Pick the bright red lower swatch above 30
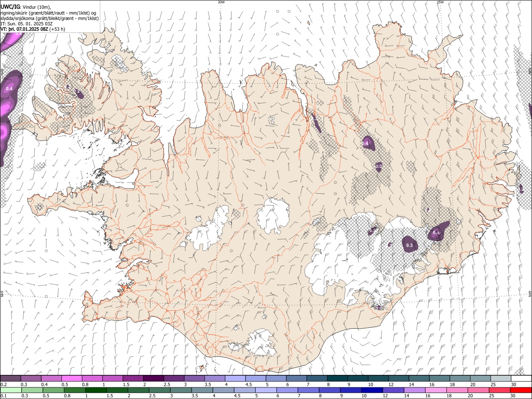Viewport: 532px width, 399px height. pyautogui.click(x=520, y=390)
